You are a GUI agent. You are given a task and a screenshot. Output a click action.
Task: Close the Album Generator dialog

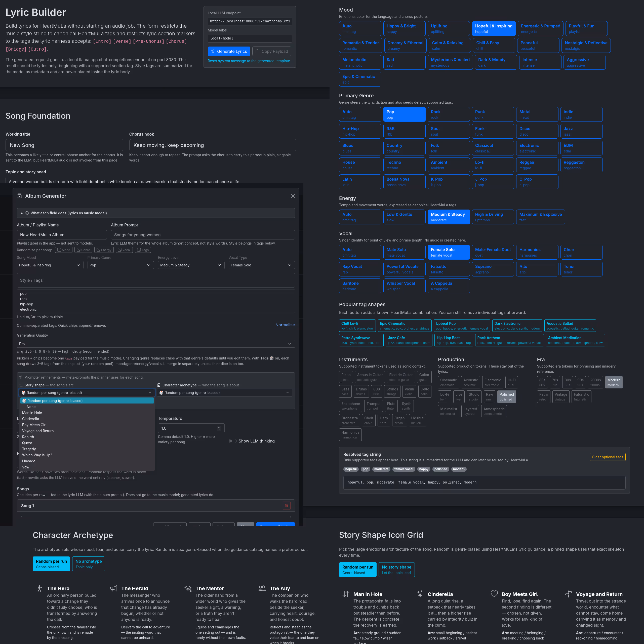[293, 196]
